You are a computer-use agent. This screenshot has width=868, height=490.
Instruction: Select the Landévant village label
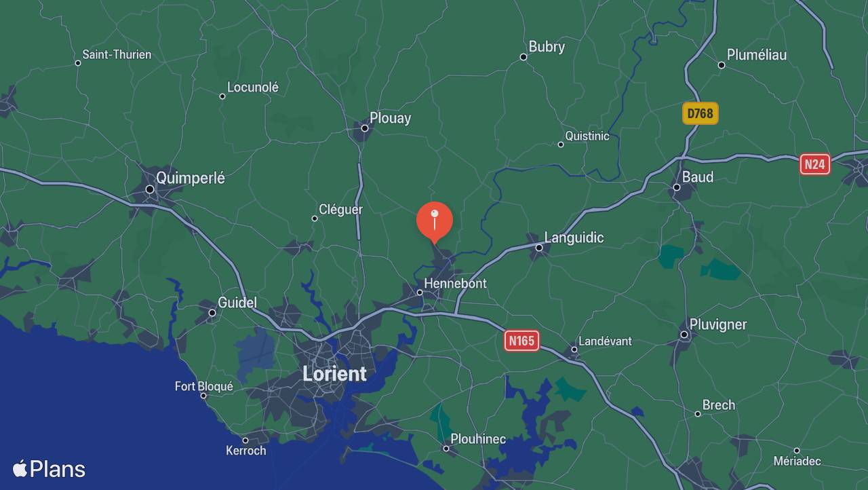click(x=606, y=341)
